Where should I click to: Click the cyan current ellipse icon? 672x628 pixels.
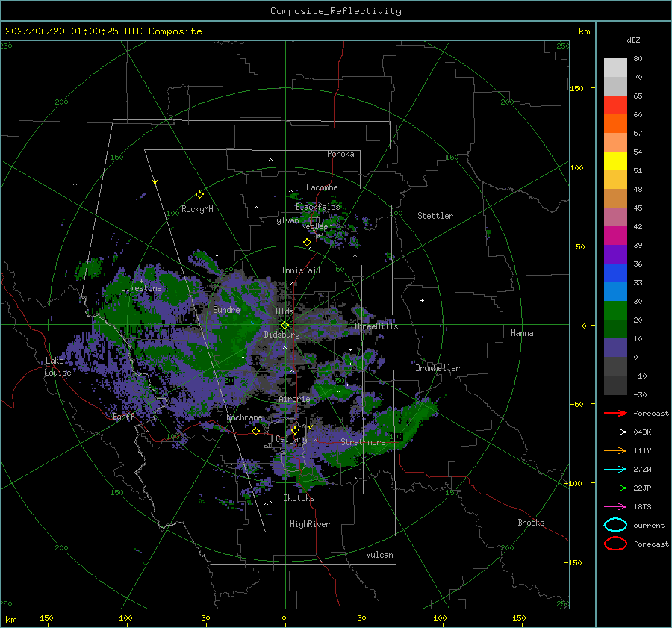tap(615, 525)
